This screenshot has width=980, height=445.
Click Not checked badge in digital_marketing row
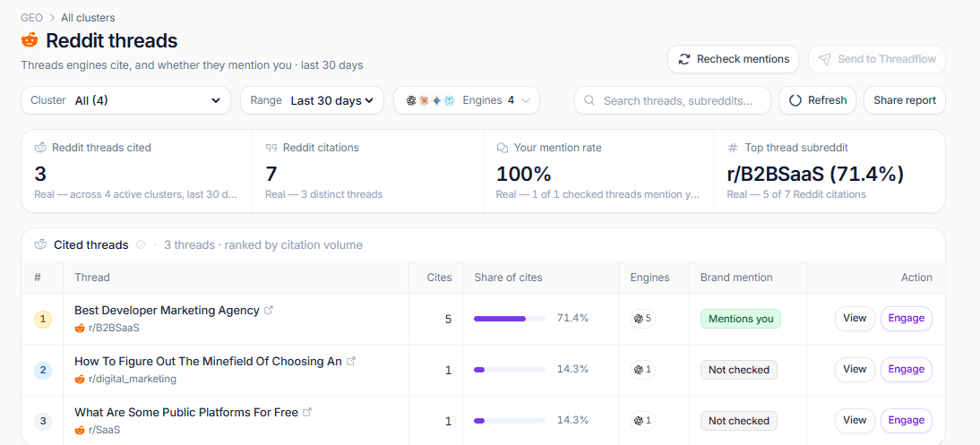click(x=739, y=370)
